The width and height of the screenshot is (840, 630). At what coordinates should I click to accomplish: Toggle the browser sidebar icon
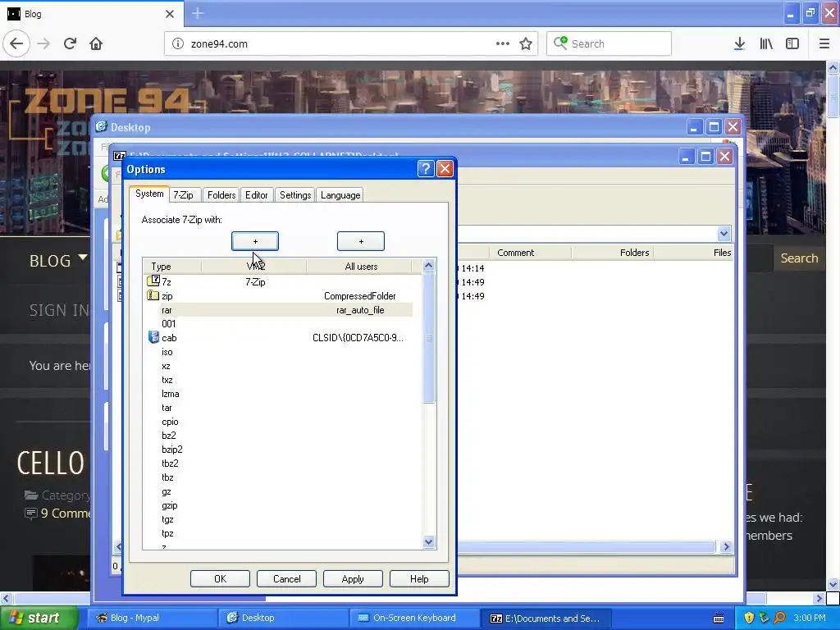click(x=792, y=43)
